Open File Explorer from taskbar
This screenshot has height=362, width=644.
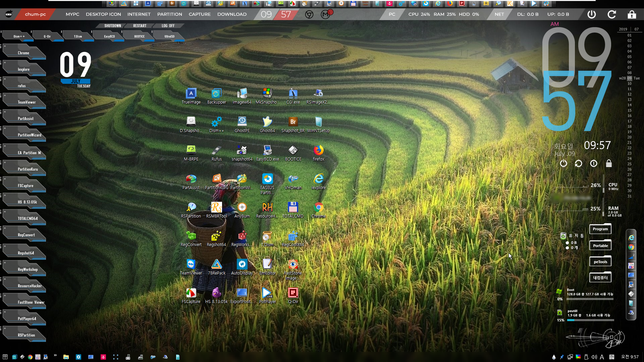(66, 357)
